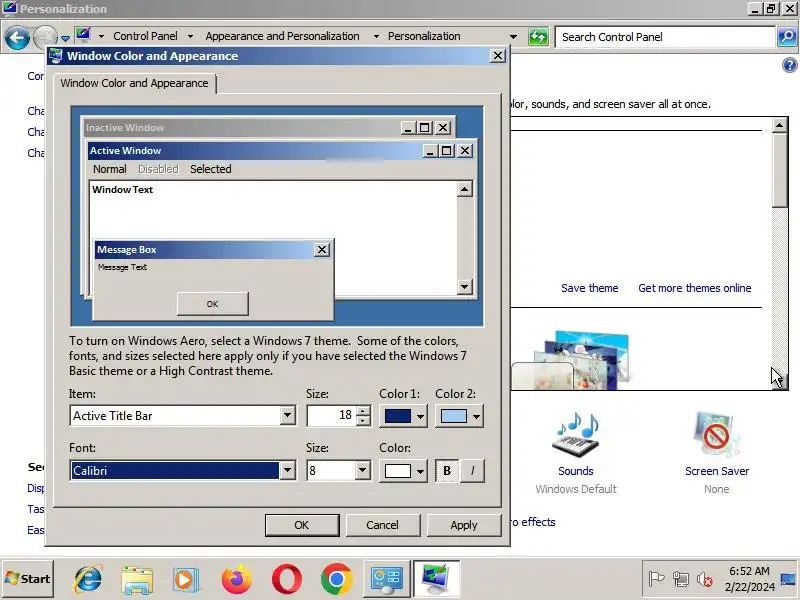The width and height of the screenshot is (800, 600).
Task: Click the Action Center flag tray icon
Action: coord(656,579)
